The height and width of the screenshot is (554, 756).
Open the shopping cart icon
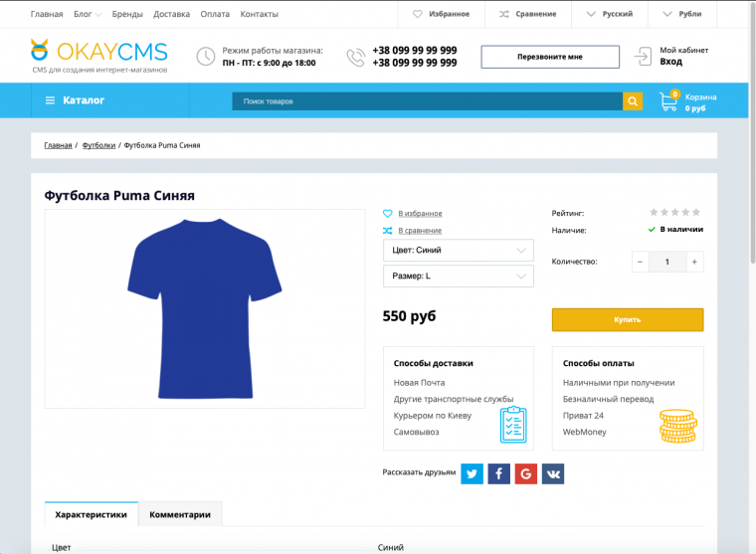(x=669, y=101)
